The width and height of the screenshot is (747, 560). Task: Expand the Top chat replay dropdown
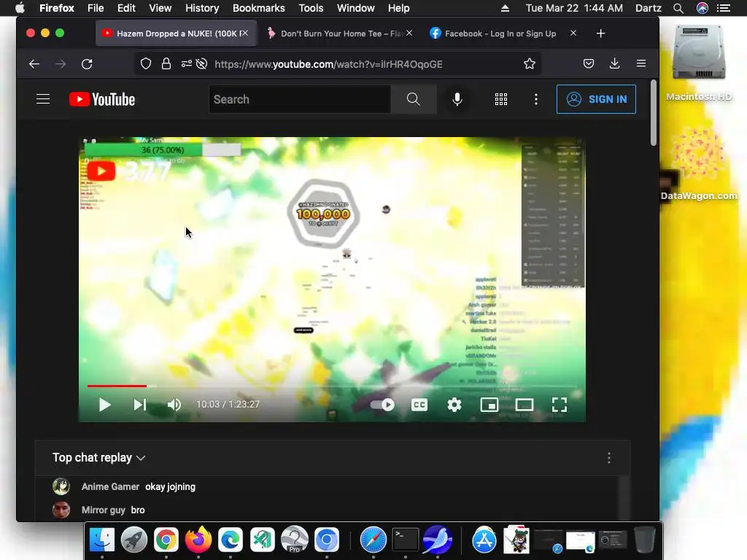pos(99,458)
